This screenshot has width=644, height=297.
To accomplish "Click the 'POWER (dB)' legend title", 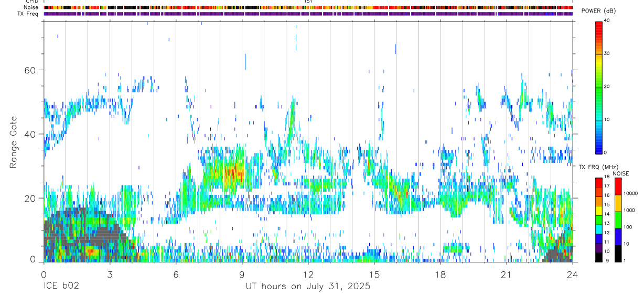I will tap(598, 11).
